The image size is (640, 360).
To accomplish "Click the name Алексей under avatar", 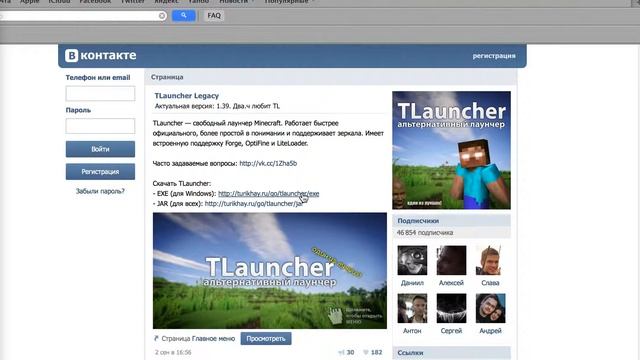I will (x=451, y=283).
